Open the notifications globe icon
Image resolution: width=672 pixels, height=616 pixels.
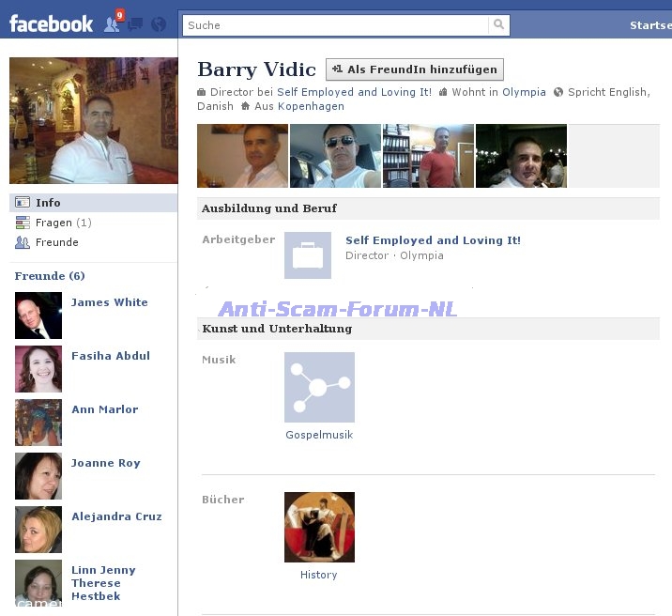click(x=158, y=24)
